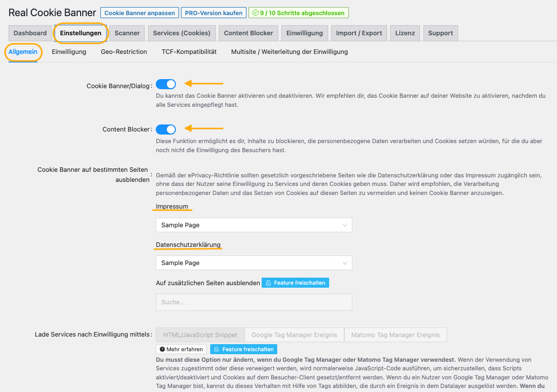The width and height of the screenshot is (557, 392).
Task: Click 'Feature freischalten' beside 'Auf zusätzlichen Seiten ausblenden'
Action: [x=295, y=283]
